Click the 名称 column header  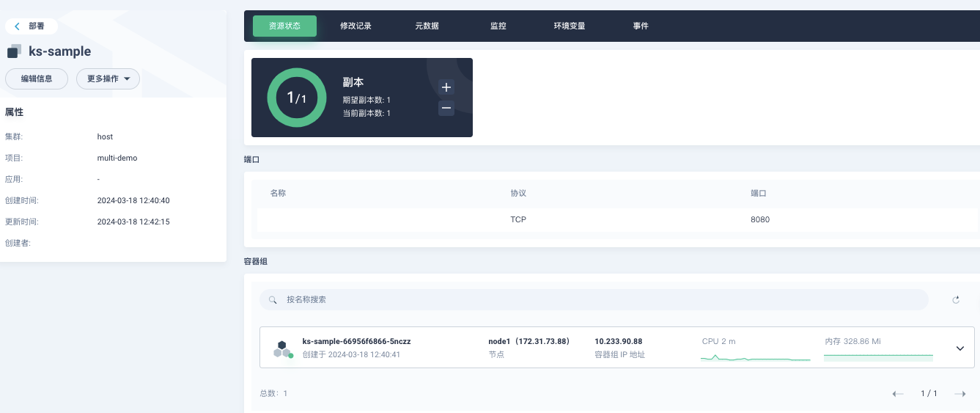(x=278, y=193)
